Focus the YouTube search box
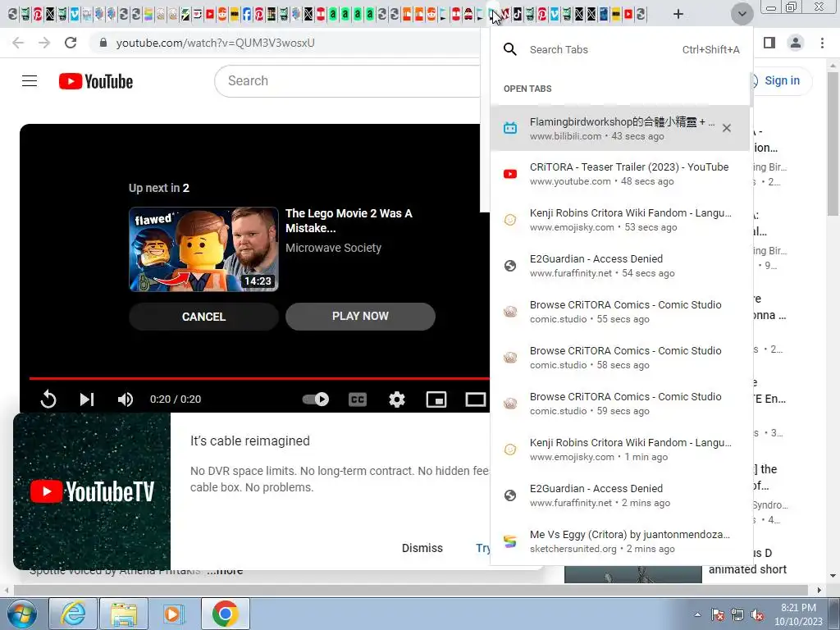The width and height of the screenshot is (840, 630). (x=348, y=81)
